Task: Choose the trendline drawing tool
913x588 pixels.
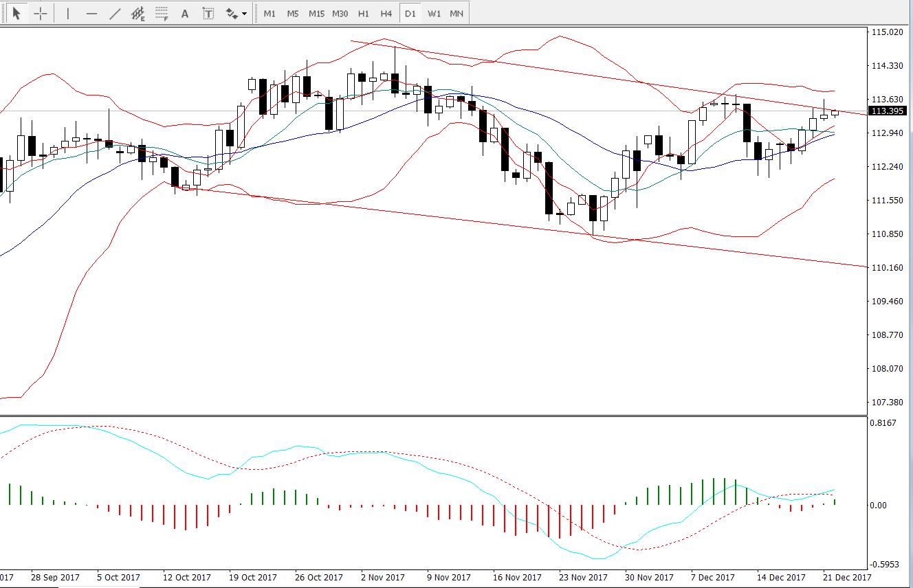Action: point(115,13)
